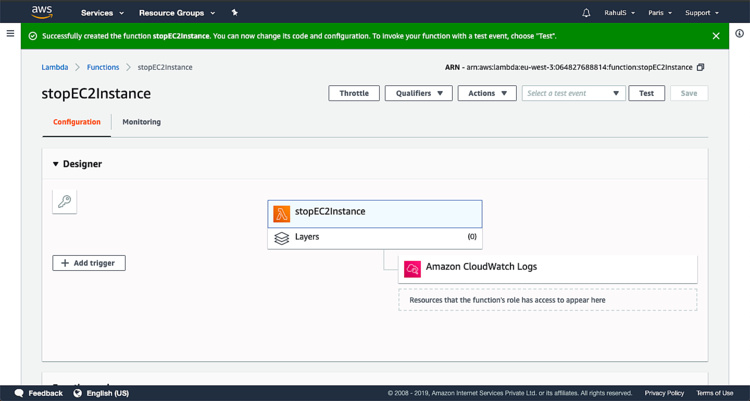Open the Actions dropdown
The height and width of the screenshot is (401, 750).
[486, 93]
